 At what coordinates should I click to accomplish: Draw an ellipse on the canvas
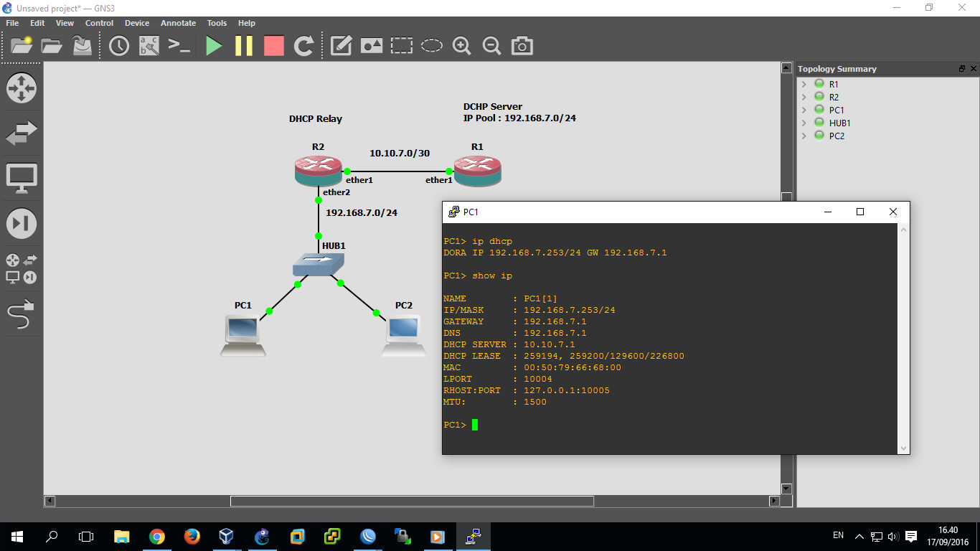(431, 45)
